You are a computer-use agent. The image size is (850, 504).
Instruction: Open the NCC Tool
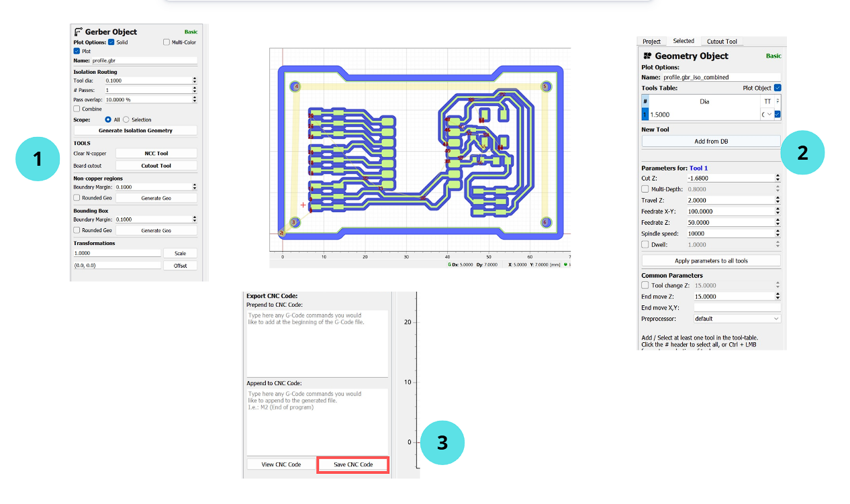(156, 153)
